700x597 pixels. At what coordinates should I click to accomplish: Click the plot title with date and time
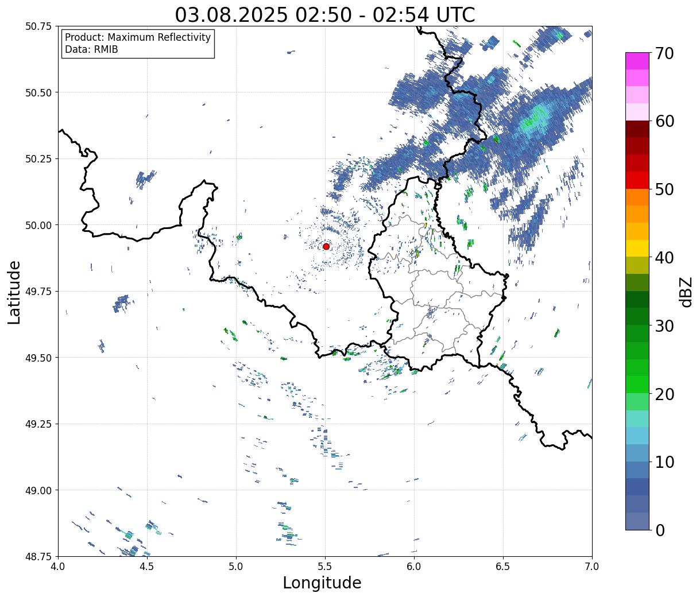click(x=325, y=15)
